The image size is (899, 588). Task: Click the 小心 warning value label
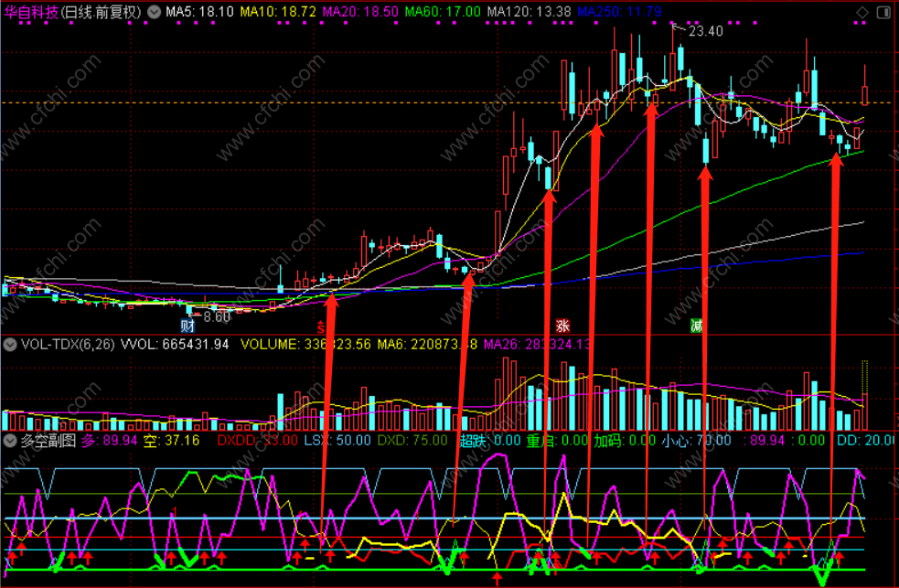point(696,441)
